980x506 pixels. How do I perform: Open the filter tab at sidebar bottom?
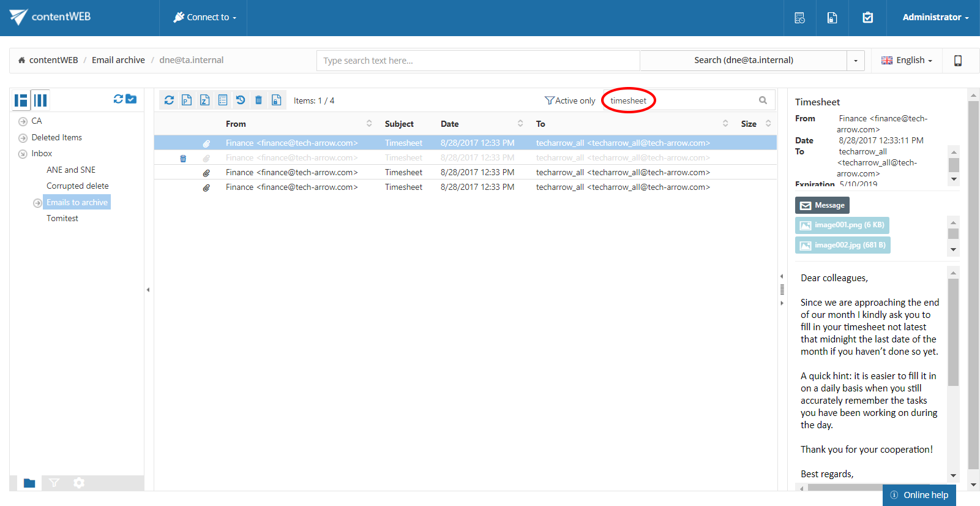(54, 483)
